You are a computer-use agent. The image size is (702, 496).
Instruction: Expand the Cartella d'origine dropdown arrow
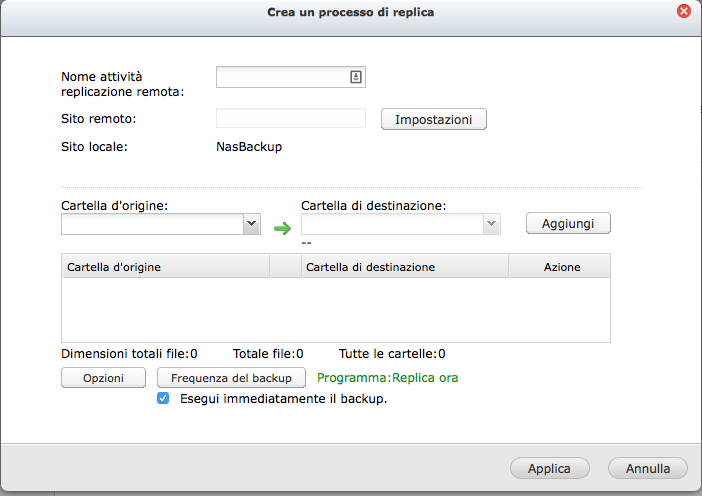[251, 225]
